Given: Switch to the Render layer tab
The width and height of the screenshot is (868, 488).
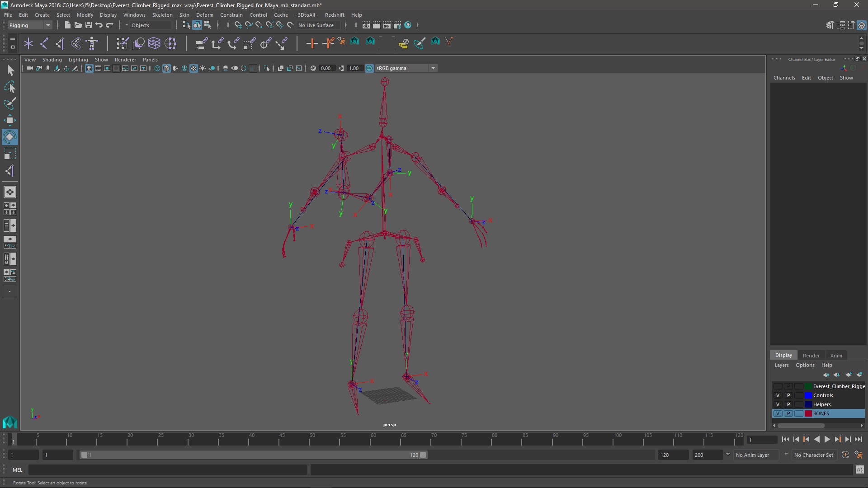Looking at the screenshot, I should 811,356.
